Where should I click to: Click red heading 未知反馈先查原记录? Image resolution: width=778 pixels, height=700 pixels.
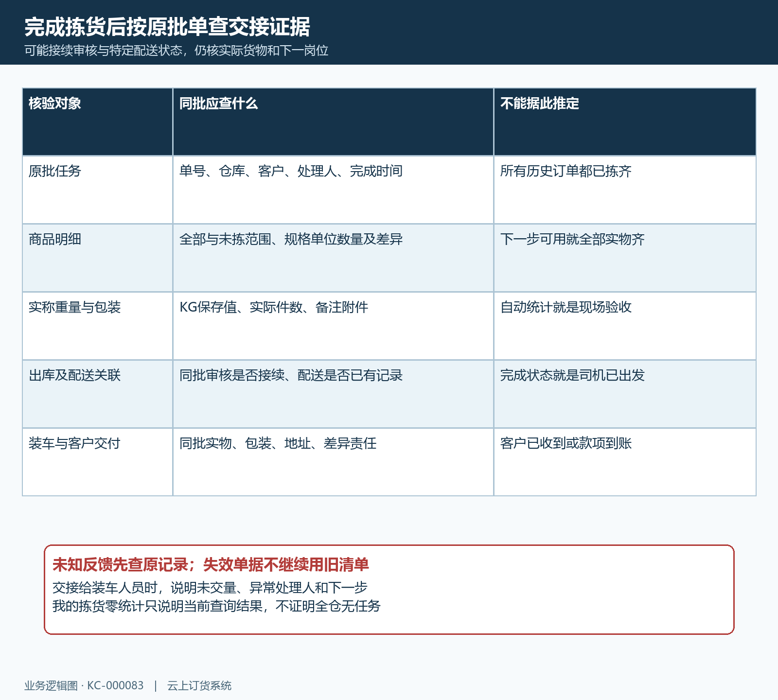[x=121, y=564]
